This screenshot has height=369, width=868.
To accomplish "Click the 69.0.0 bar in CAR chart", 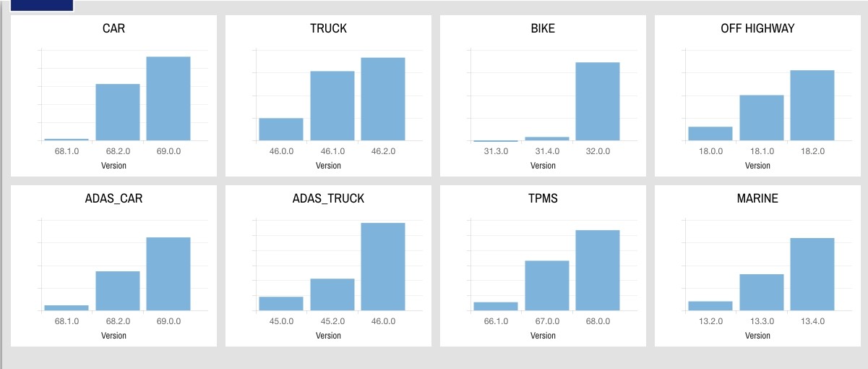I will click(168, 98).
